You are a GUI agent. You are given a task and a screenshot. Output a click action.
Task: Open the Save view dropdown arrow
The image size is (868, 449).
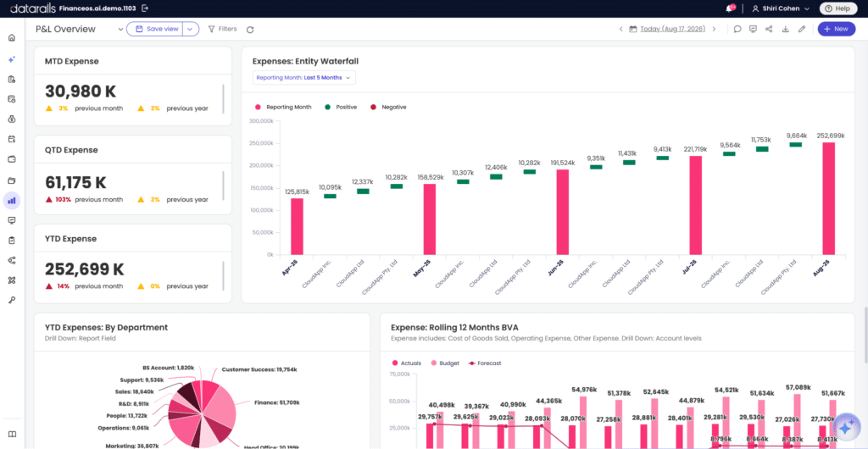pyautogui.click(x=191, y=30)
